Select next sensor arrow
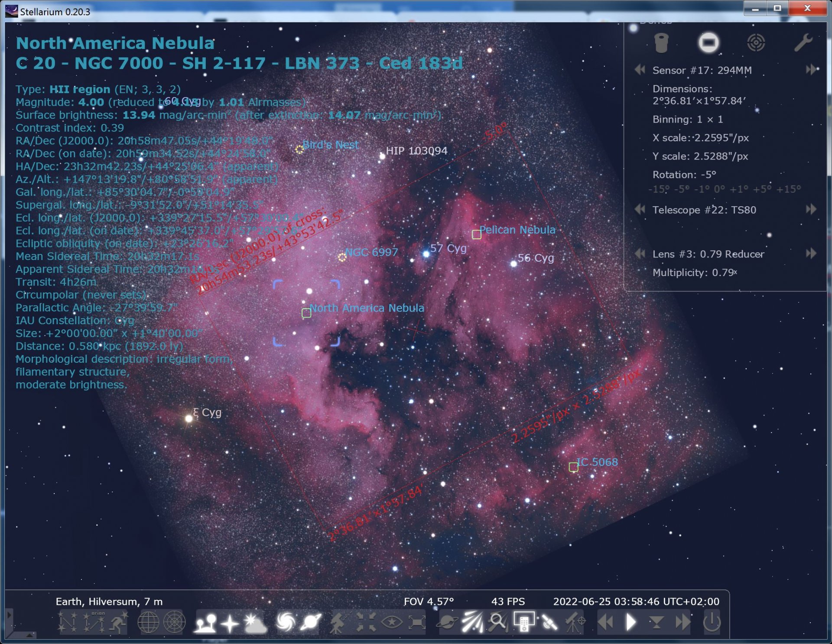Image resolution: width=832 pixels, height=644 pixels. coord(811,70)
